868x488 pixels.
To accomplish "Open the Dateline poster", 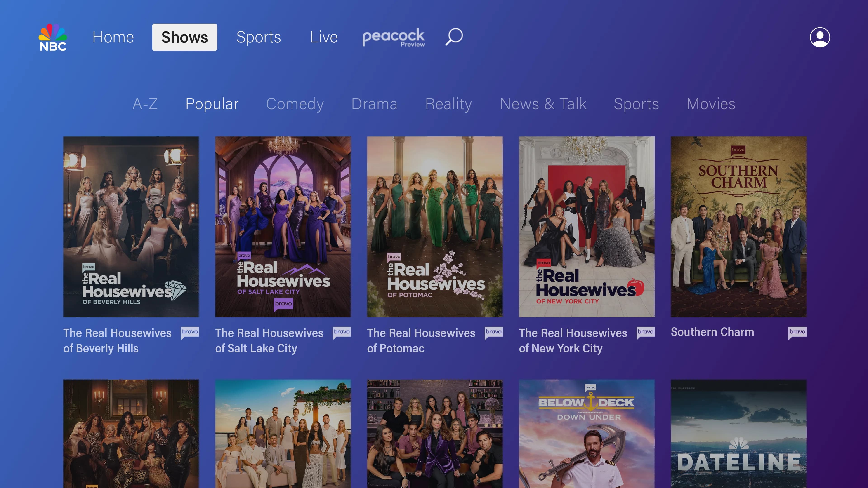I will pyautogui.click(x=739, y=434).
